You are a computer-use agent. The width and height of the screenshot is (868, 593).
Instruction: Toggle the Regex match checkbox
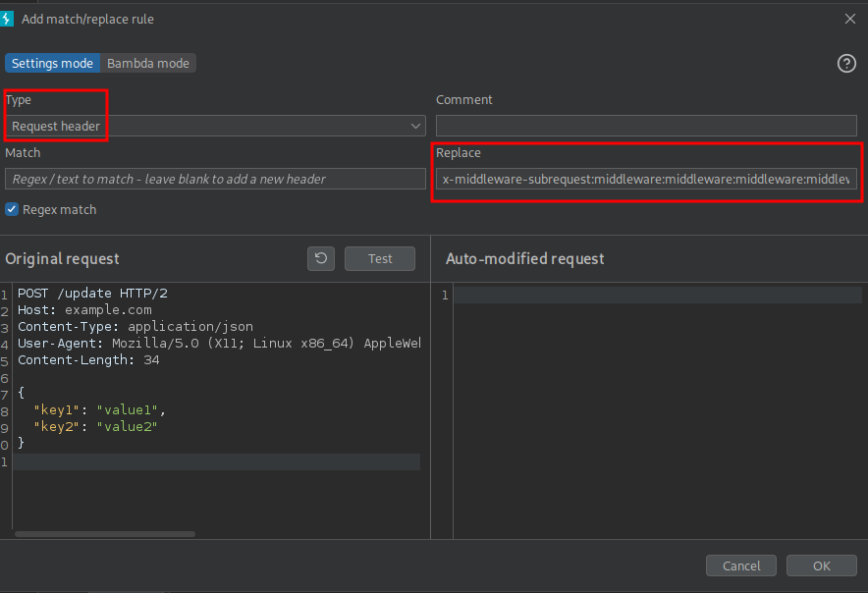point(12,209)
